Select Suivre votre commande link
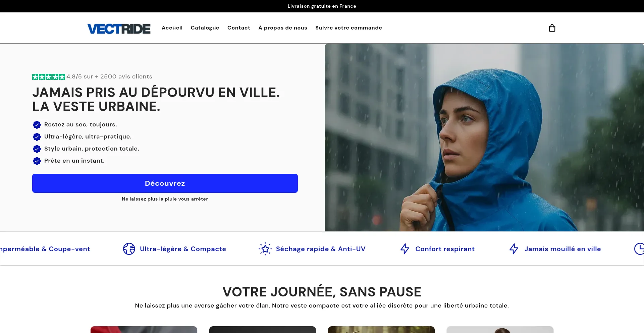Viewport: 644px width, 333px height. [x=348, y=28]
